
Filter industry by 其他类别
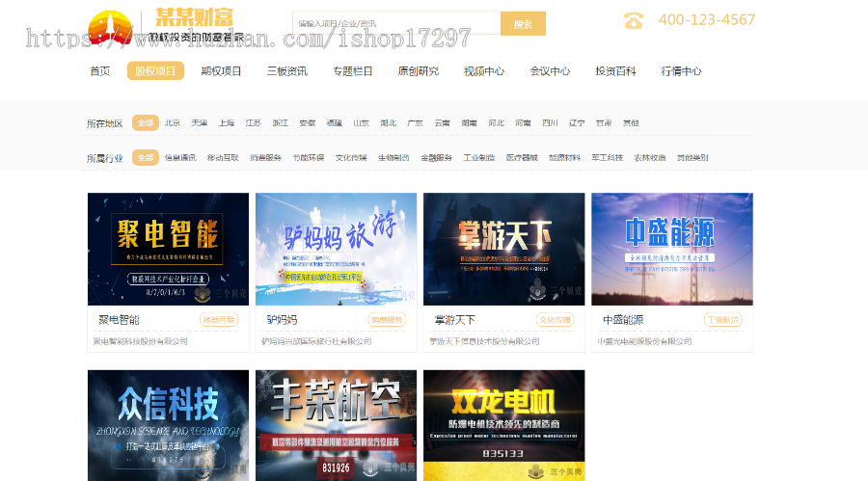[x=692, y=158]
